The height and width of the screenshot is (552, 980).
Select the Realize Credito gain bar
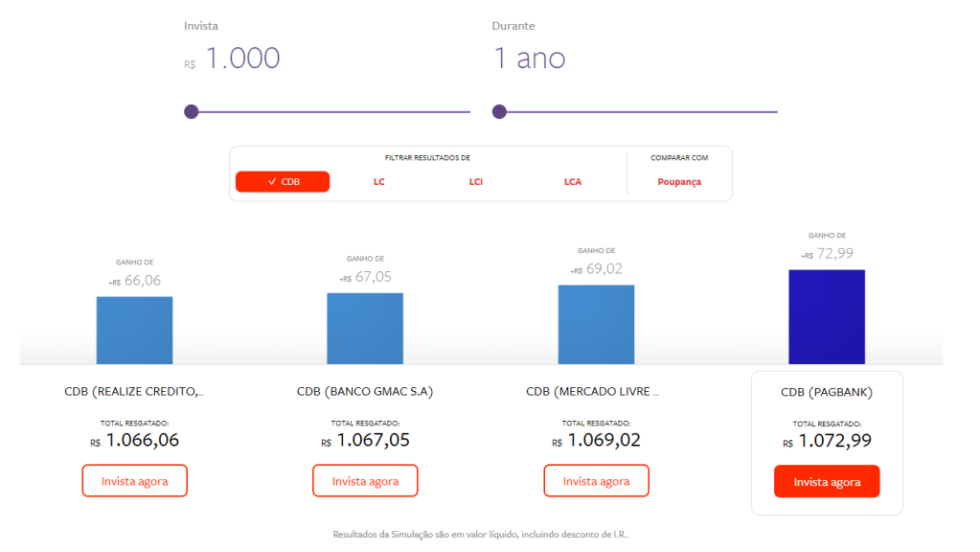coord(134,330)
